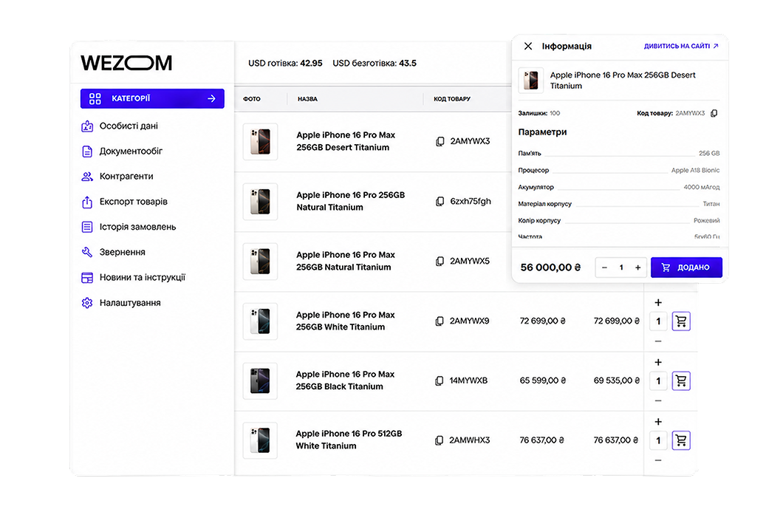Copy product code 6zxh75fgh

[440, 201]
